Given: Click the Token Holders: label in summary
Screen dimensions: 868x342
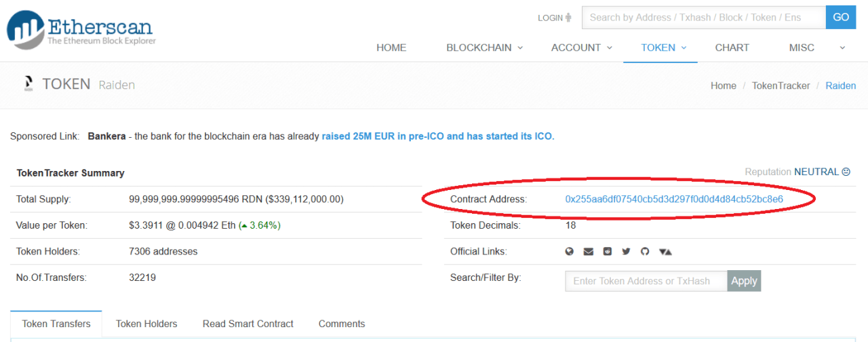Looking at the screenshot, I should point(48,251).
